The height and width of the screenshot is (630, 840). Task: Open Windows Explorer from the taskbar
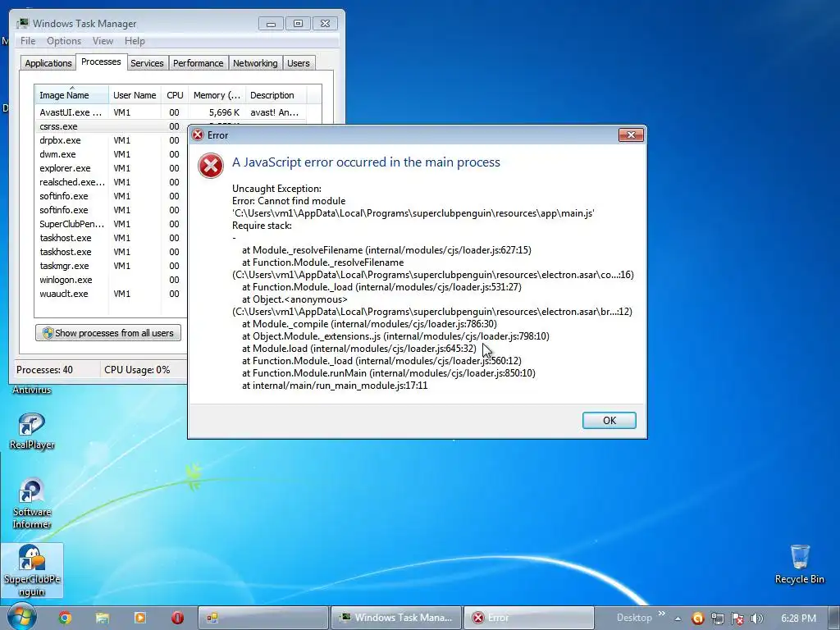click(x=103, y=618)
